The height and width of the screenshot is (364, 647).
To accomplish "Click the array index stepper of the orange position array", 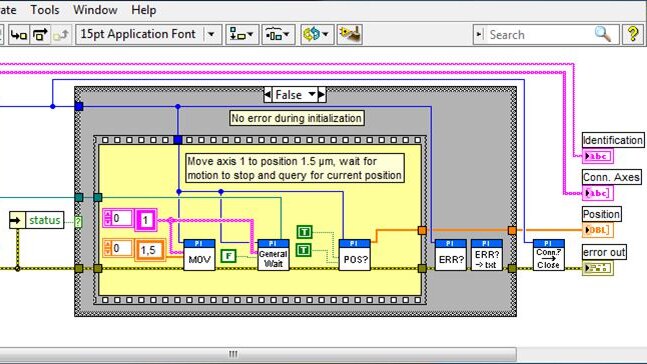I will coord(108,248).
